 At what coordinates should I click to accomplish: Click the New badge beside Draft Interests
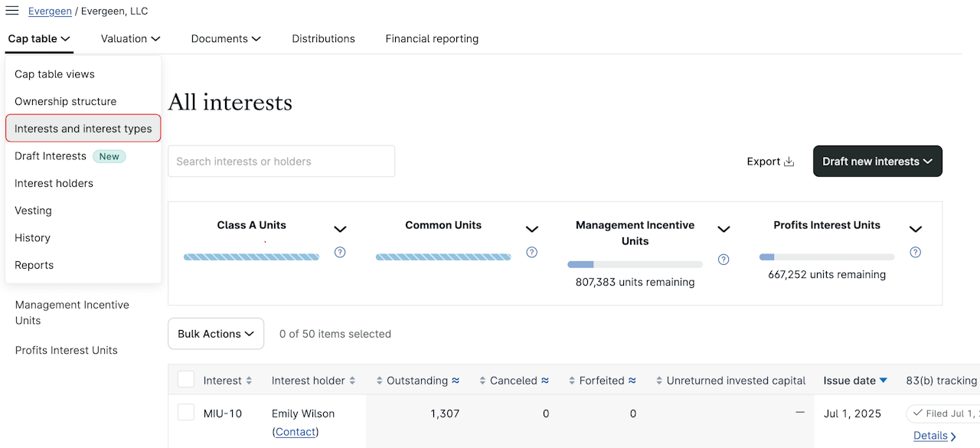click(x=109, y=156)
